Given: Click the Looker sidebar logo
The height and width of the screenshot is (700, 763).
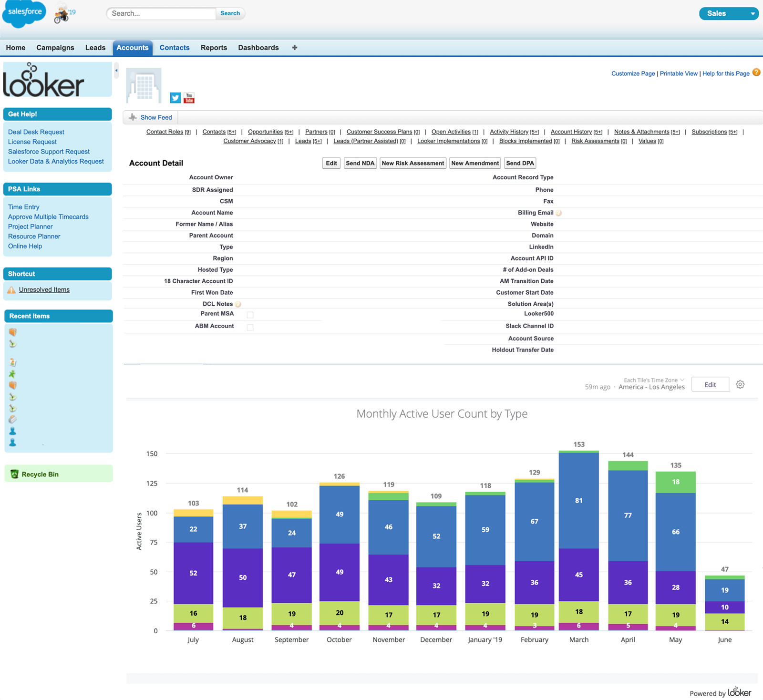Looking at the screenshot, I should [44, 80].
